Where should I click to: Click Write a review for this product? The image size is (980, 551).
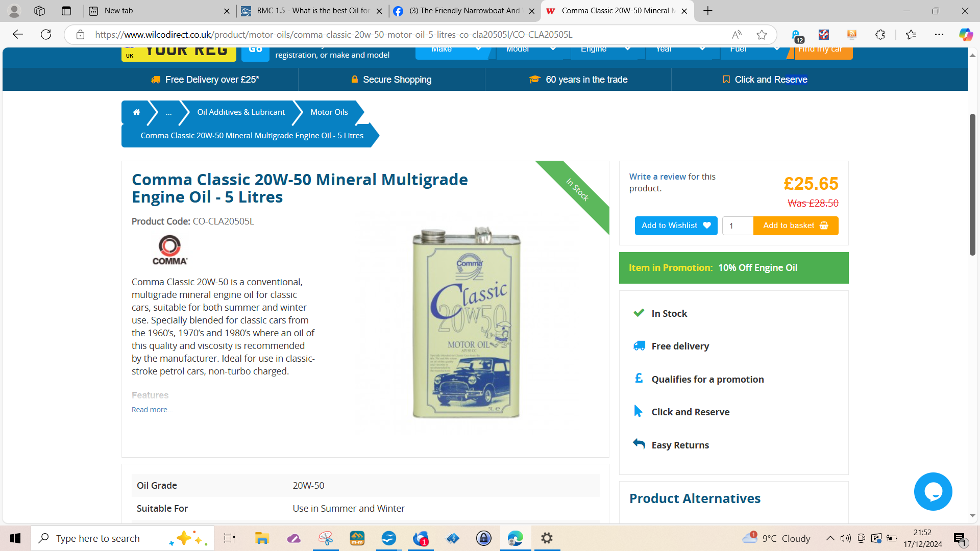click(x=656, y=176)
